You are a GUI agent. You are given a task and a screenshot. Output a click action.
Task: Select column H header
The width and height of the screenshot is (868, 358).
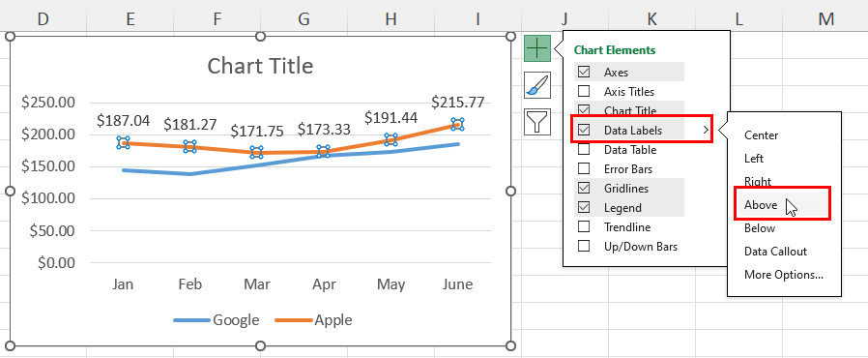pyautogui.click(x=391, y=18)
